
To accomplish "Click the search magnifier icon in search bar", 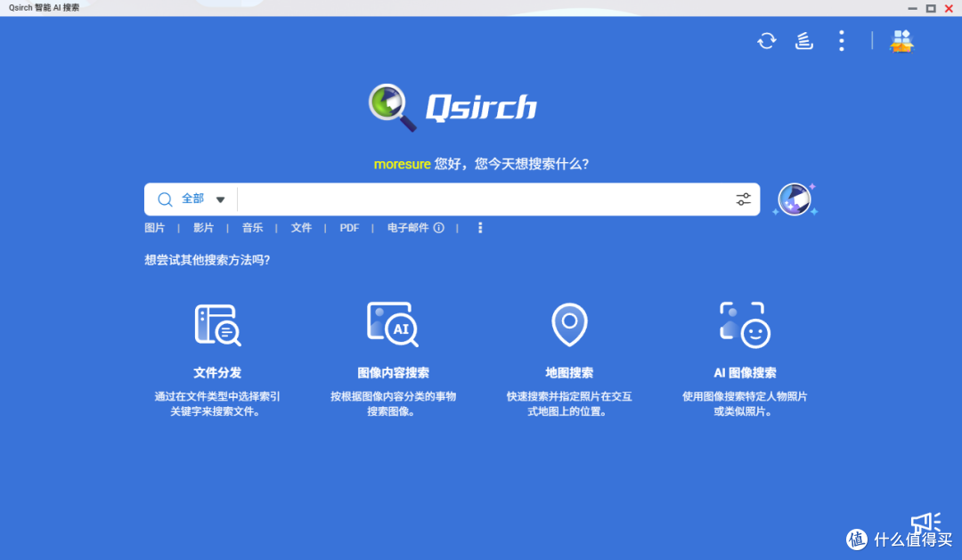I will [165, 199].
